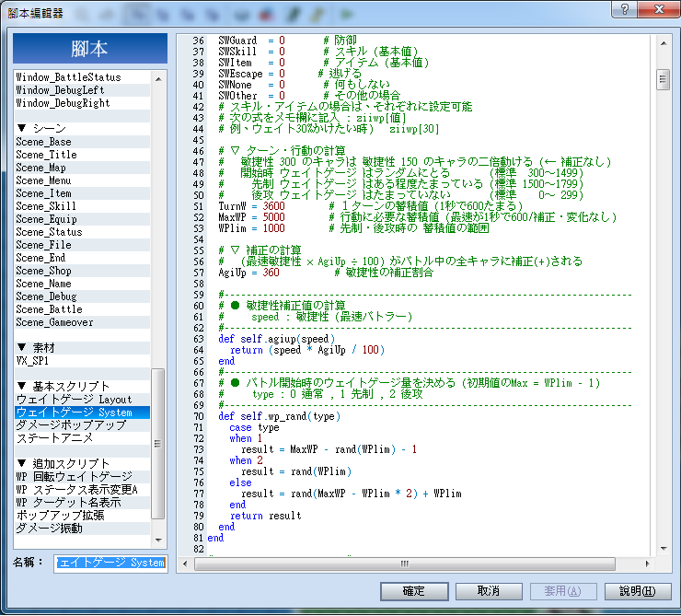Select the ▼ 基本スクリプト section header
The width and height of the screenshot is (681, 616).
click(x=82, y=387)
